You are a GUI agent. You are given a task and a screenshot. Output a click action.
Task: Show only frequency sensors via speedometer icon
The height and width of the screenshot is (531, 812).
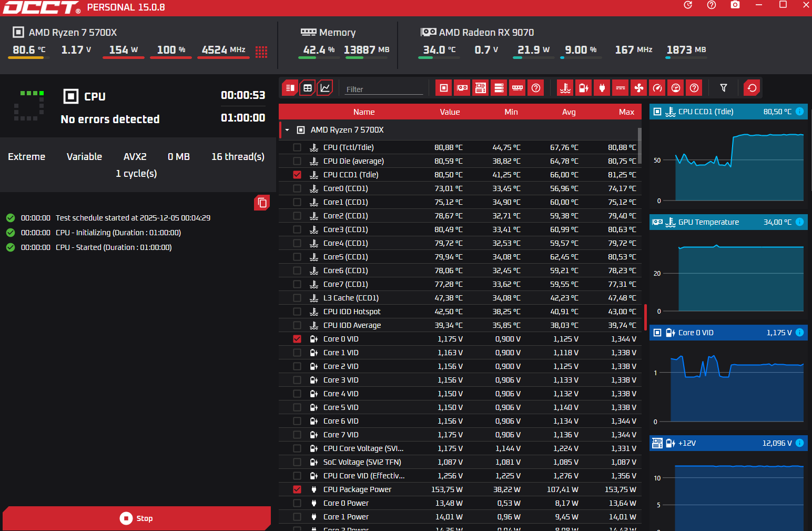point(657,88)
